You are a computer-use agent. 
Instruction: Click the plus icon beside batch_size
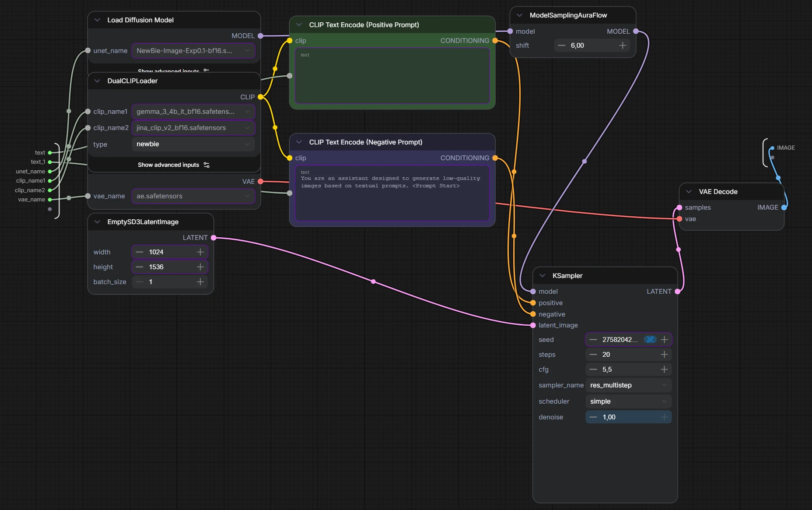(200, 282)
